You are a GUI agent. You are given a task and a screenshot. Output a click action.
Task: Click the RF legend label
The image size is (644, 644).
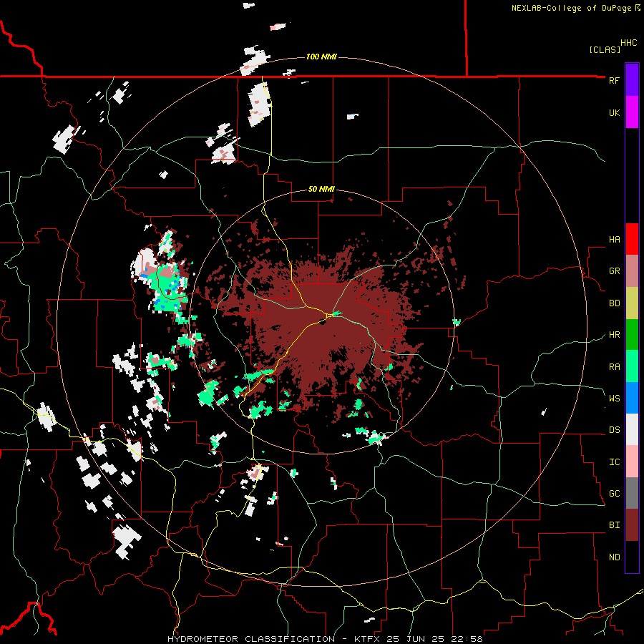point(614,80)
